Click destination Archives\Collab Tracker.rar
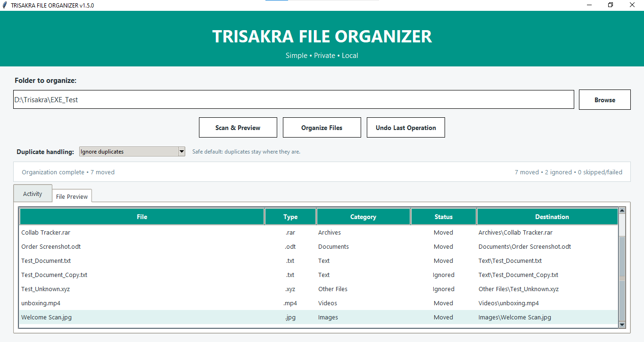 515,232
